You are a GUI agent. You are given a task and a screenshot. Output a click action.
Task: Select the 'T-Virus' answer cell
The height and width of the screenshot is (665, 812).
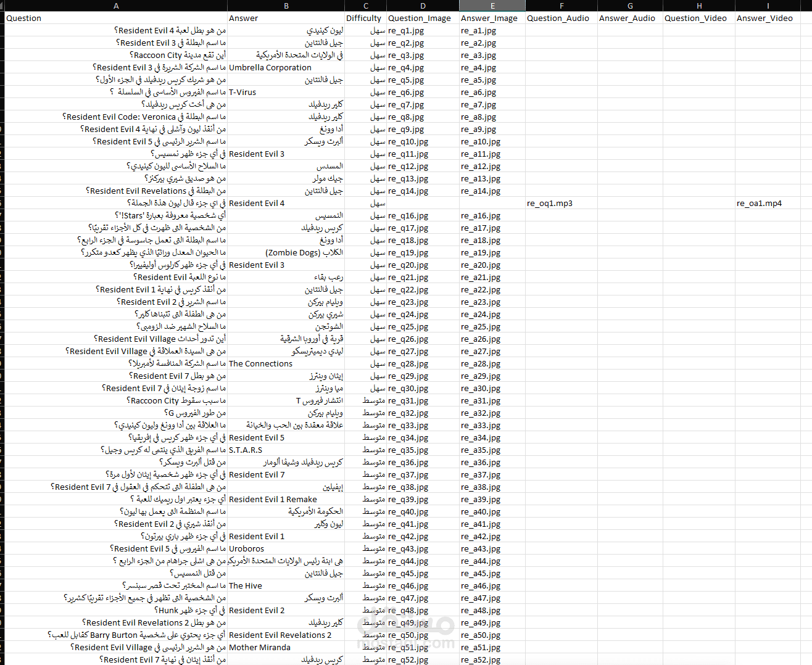[286, 92]
